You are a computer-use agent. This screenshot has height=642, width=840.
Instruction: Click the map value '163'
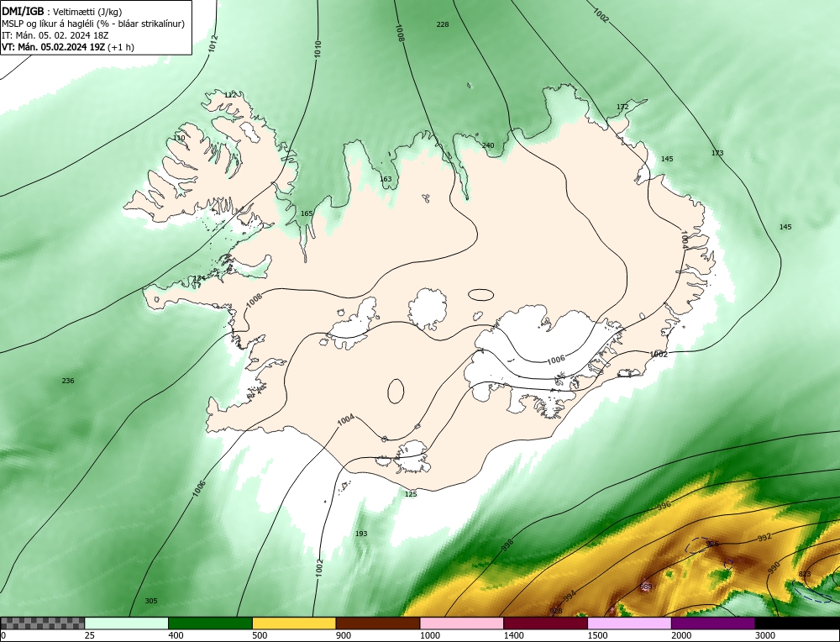(386, 179)
